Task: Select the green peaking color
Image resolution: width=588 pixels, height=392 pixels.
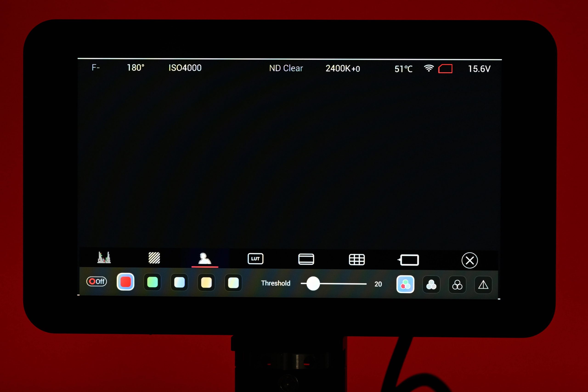Action: tap(152, 282)
